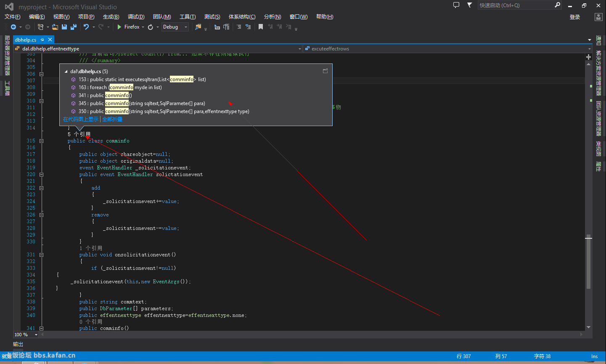
Task: Click the horizontal scrollbar right arrow
Action: click(581, 335)
